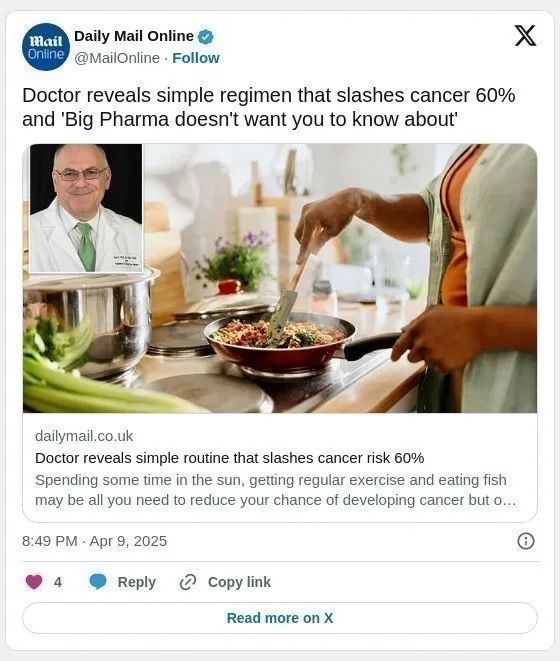This screenshot has width=560, height=661.
Task: Like the post with heart icon
Action: 34,582
